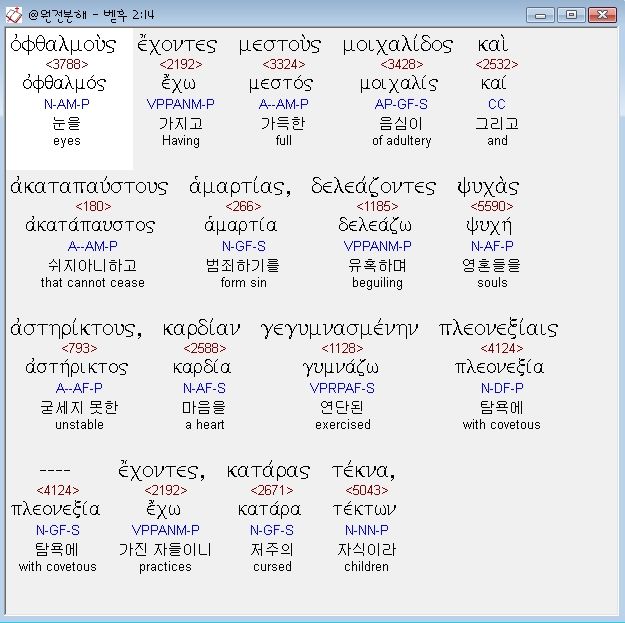Click Strong's number <3428>

tap(401, 64)
